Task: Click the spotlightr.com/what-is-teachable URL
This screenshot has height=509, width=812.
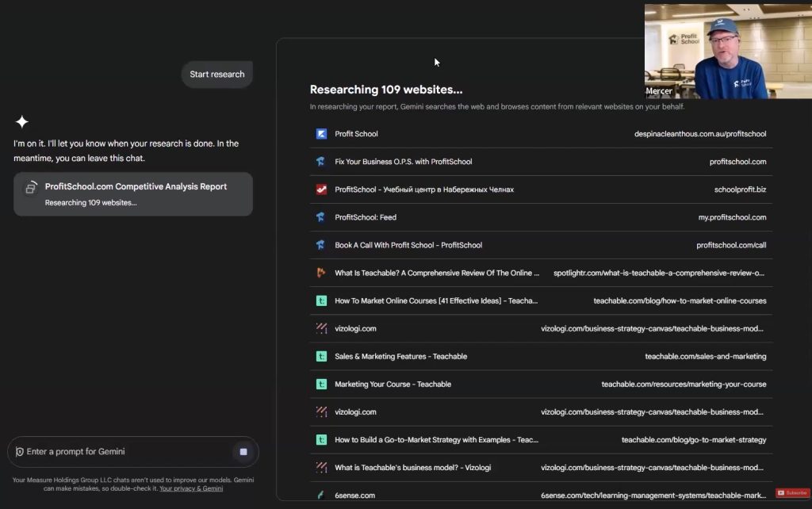Action: tap(659, 273)
